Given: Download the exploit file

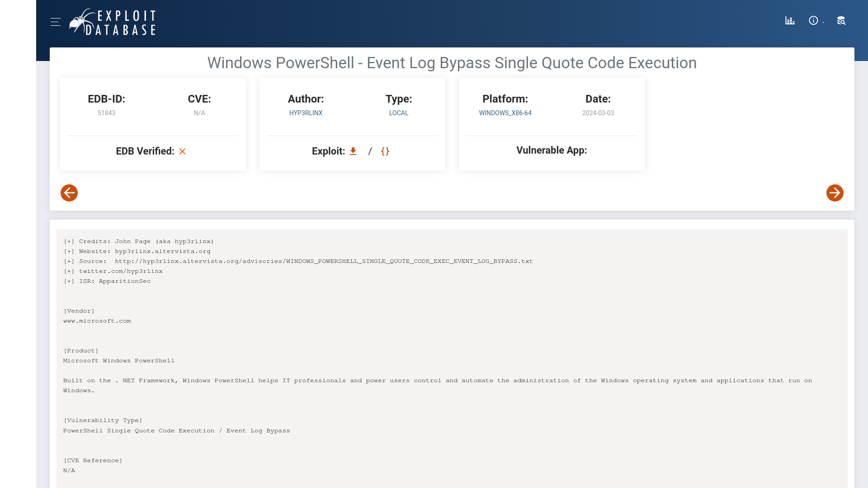Looking at the screenshot, I should (x=353, y=151).
